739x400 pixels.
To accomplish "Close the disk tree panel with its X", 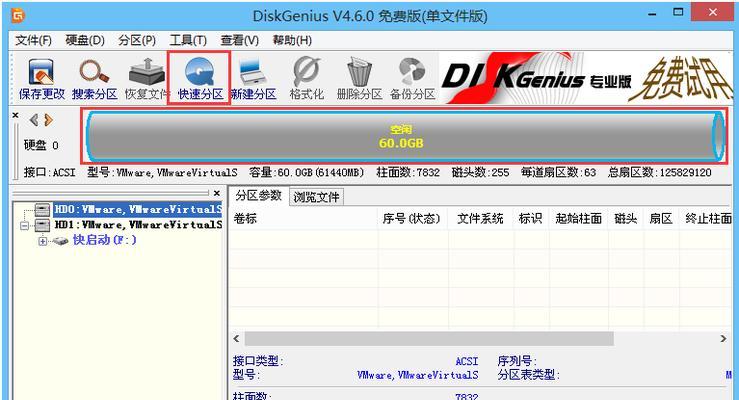I will point(217,193).
